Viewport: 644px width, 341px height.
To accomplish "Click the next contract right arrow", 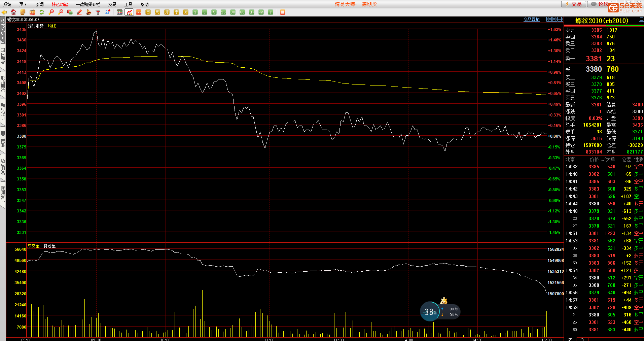I will point(555,19).
